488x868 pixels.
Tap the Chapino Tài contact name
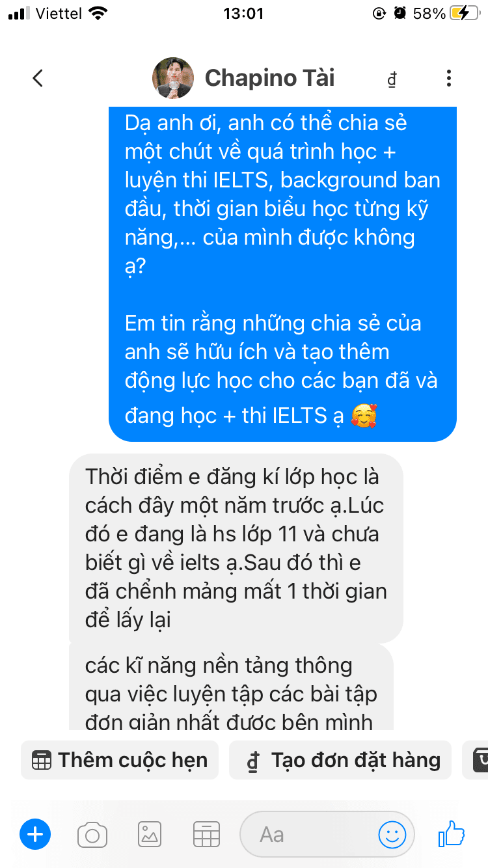[x=269, y=79]
